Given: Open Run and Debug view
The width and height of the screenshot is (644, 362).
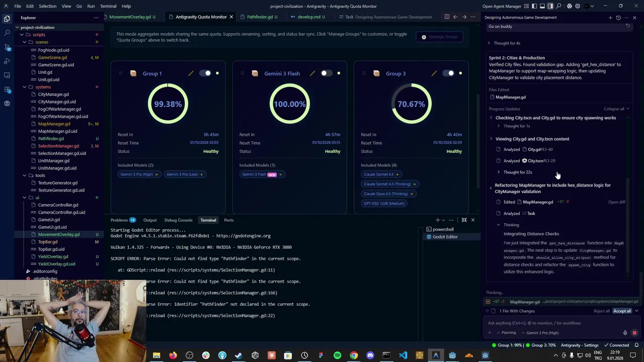Looking at the screenshot, I should [7, 61].
